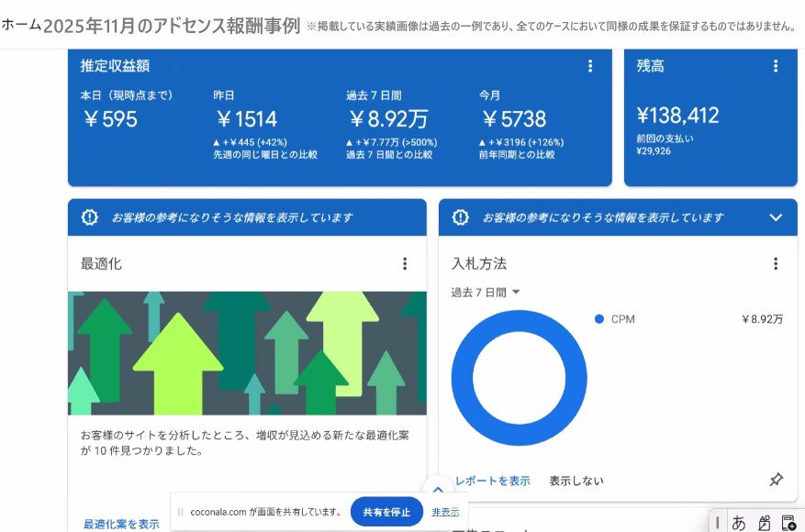The height and width of the screenshot is (532, 805).
Task: Click the 本日（現時点まで） label
Action: [x=127, y=95]
